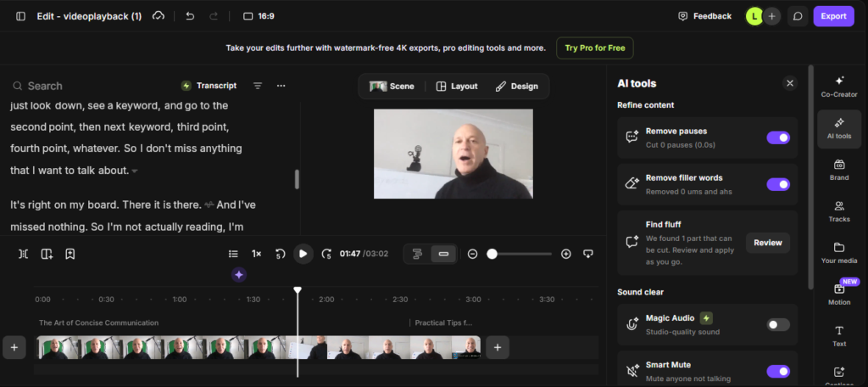The width and height of the screenshot is (868, 387).
Task: Redo the last undone edit
Action: [x=214, y=16]
